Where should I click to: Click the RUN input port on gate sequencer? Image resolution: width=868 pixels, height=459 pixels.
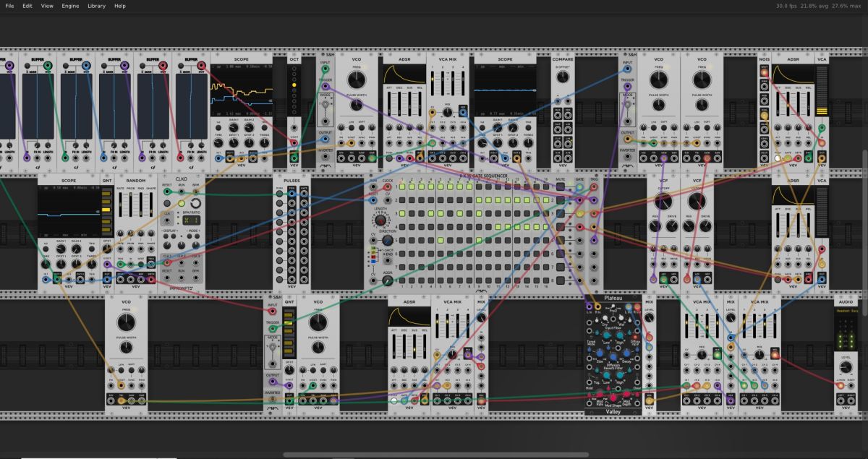[373, 186]
